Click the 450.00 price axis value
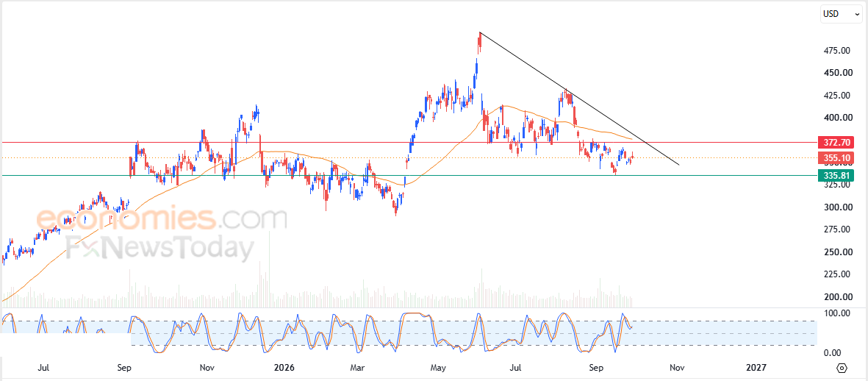The width and height of the screenshot is (868, 381). pyautogui.click(x=837, y=73)
